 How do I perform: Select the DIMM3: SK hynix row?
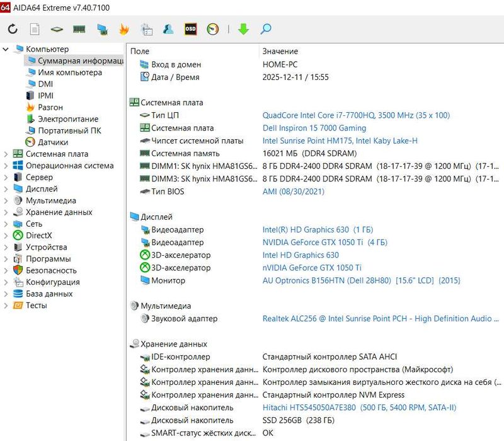[x=315, y=179]
